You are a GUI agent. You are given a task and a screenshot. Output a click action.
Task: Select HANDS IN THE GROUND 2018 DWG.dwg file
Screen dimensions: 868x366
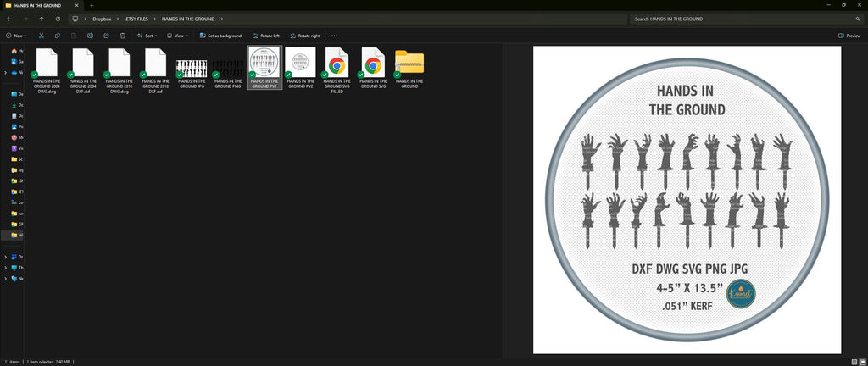pos(119,70)
